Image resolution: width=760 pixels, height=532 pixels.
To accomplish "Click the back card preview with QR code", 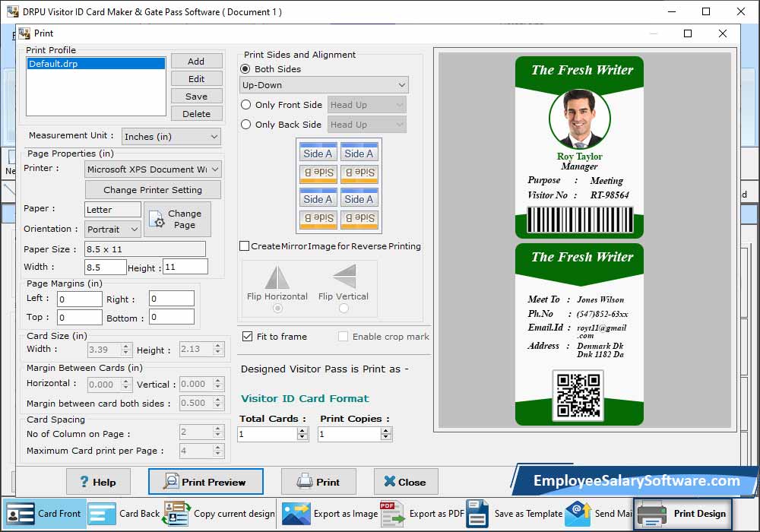I will click(580, 334).
